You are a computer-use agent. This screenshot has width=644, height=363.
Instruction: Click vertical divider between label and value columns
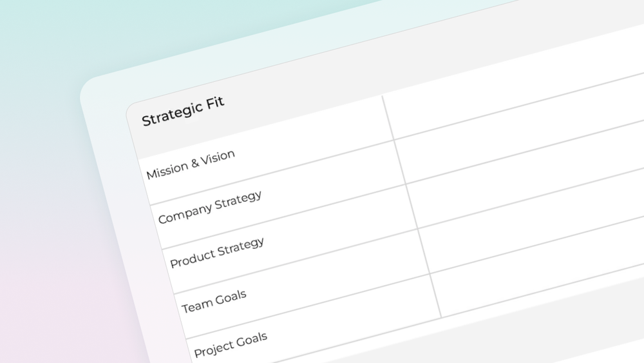[412, 206]
